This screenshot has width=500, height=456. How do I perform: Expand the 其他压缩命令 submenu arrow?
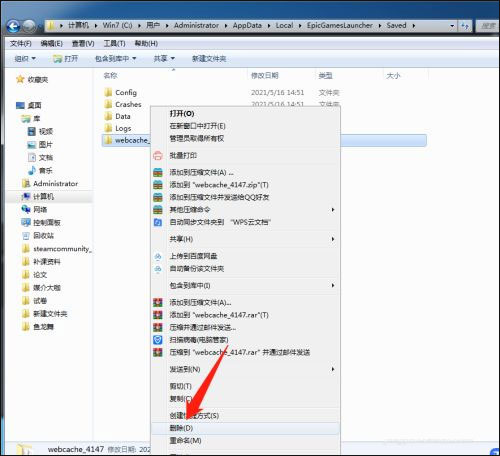click(333, 210)
